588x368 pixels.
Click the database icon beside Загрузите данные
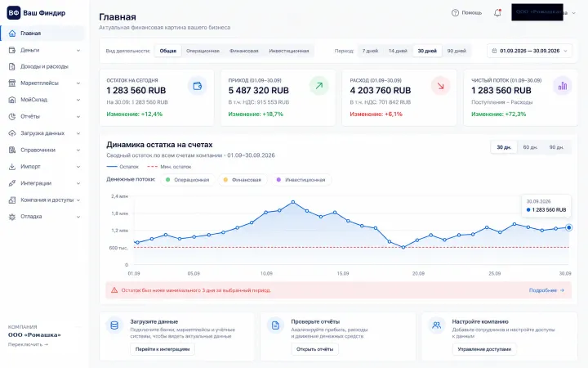(114, 325)
